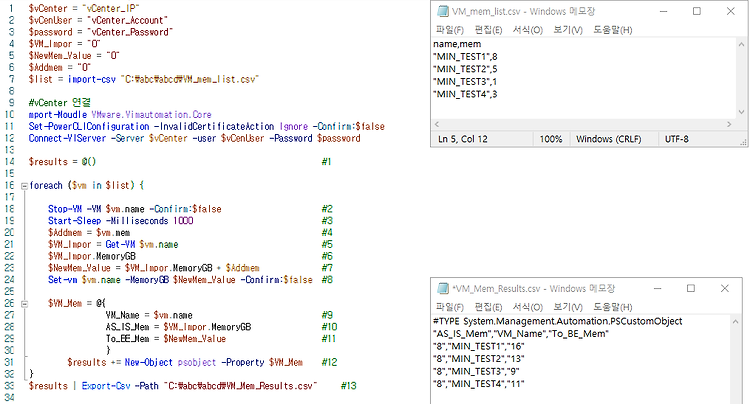Click the AS_IS_Mem = $VM_Impor.MemoryGB line
The image size is (750, 404).
click(178, 327)
